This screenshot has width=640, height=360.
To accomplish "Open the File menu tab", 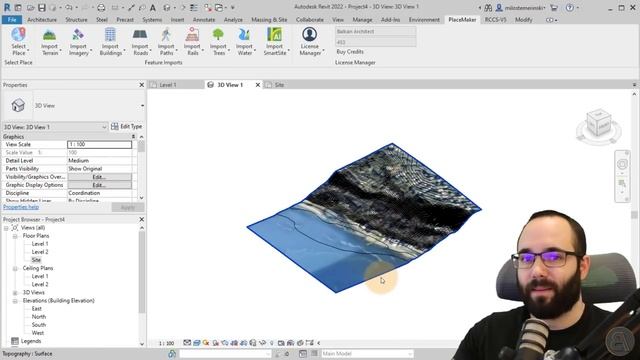I will click(12, 20).
